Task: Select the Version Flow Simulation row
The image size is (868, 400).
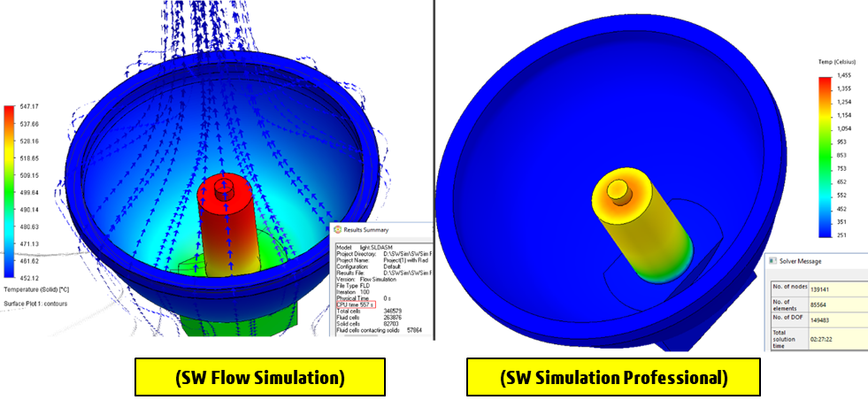Action: (x=366, y=280)
